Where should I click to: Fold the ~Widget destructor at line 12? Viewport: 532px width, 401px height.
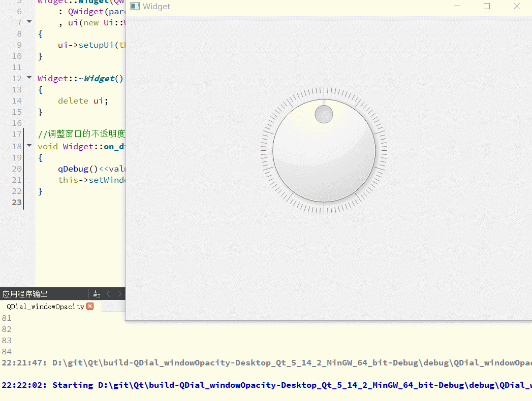coord(29,78)
